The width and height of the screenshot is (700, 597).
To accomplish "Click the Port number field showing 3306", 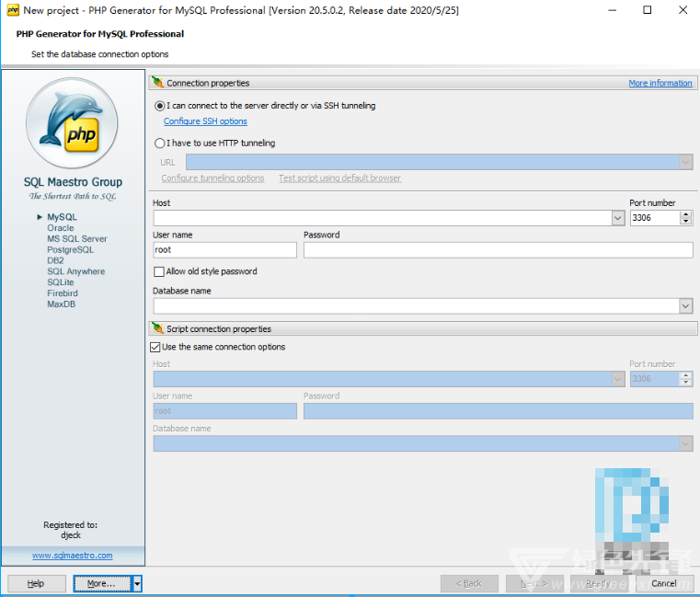I will [x=655, y=218].
